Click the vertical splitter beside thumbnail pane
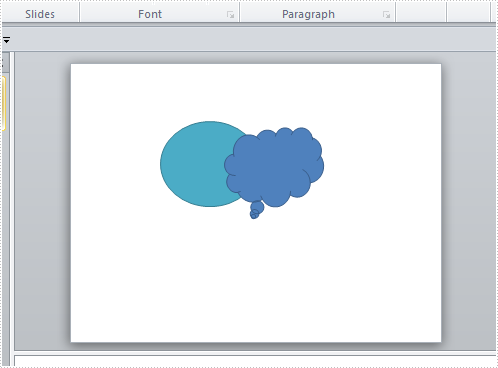Image resolution: width=498 pixels, height=368 pixels. pyautogui.click(x=12, y=200)
